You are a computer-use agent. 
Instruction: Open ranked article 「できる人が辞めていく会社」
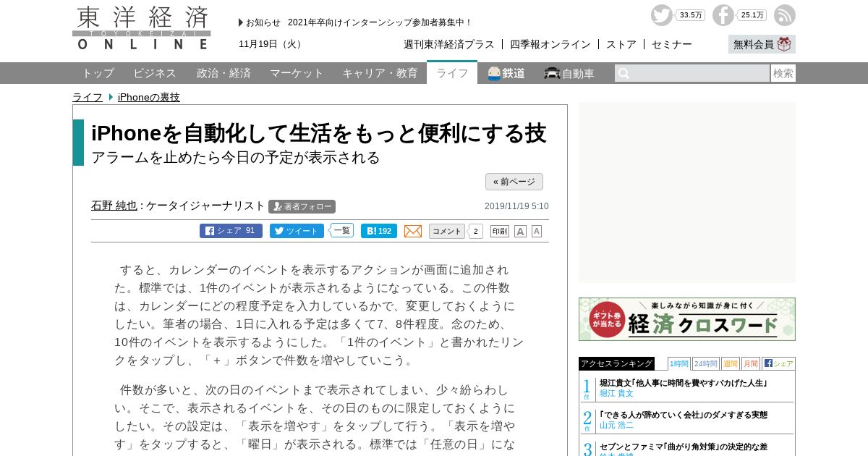click(684, 415)
